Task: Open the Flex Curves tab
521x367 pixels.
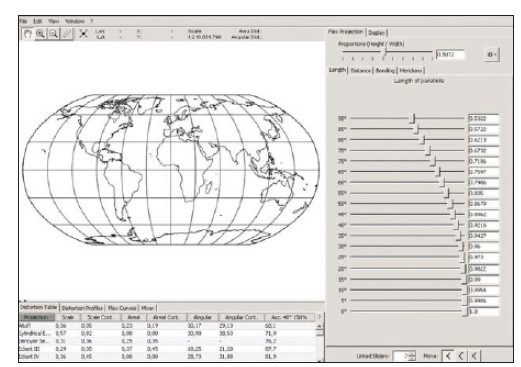Action: pos(122,308)
